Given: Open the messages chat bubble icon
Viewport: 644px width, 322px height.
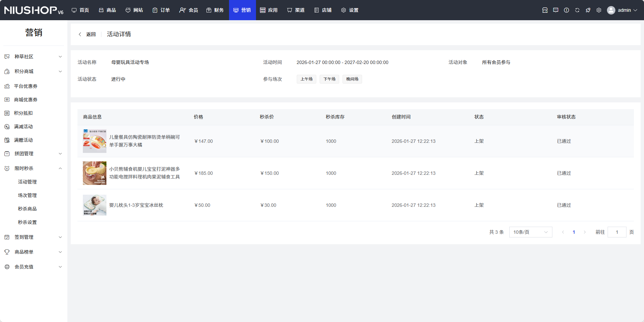Looking at the screenshot, I should click(x=555, y=10).
